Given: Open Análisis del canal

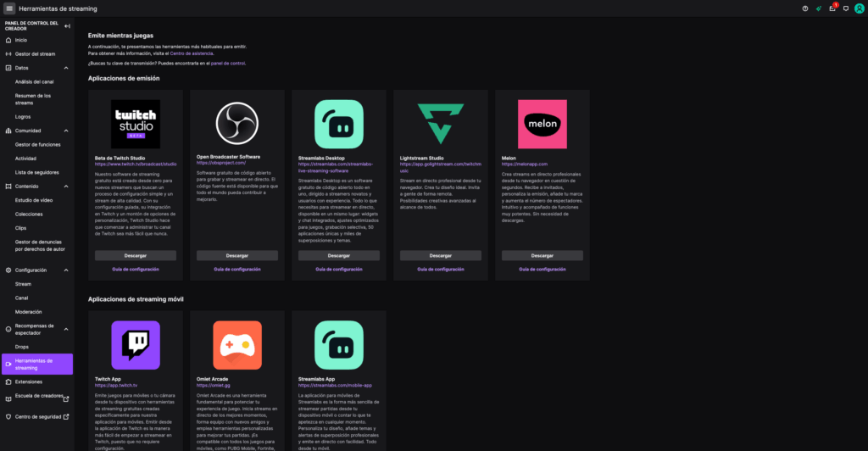Looking at the screenshot, I should (34, 81).
